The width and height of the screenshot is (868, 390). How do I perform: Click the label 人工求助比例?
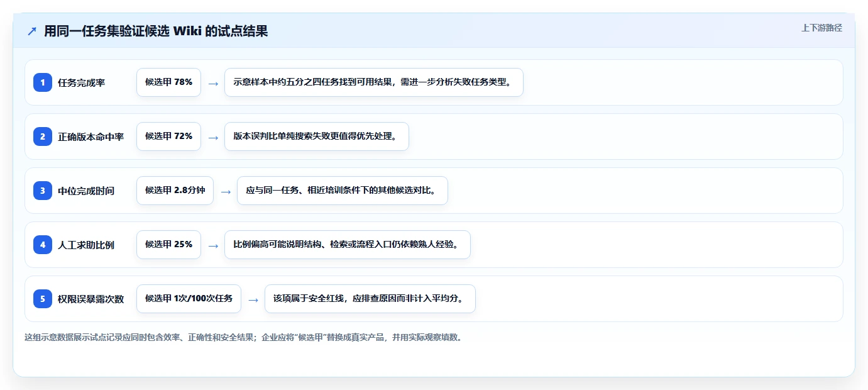(x=86, y=245)
